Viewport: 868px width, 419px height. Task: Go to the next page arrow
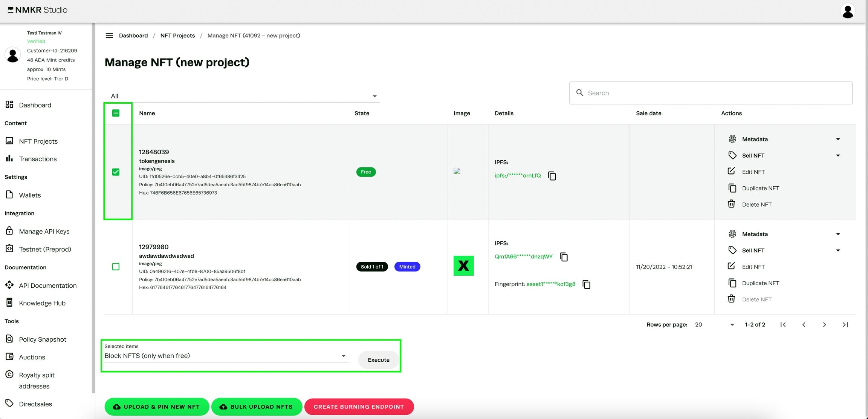coord(824,325)
